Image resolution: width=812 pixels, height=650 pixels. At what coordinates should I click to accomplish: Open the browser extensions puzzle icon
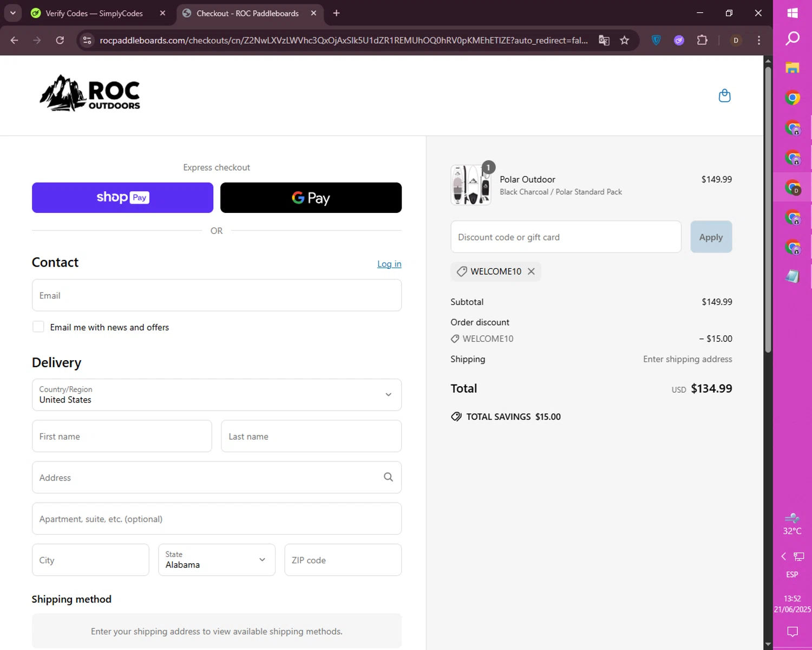pyautogui.click(x=702, y=40)
